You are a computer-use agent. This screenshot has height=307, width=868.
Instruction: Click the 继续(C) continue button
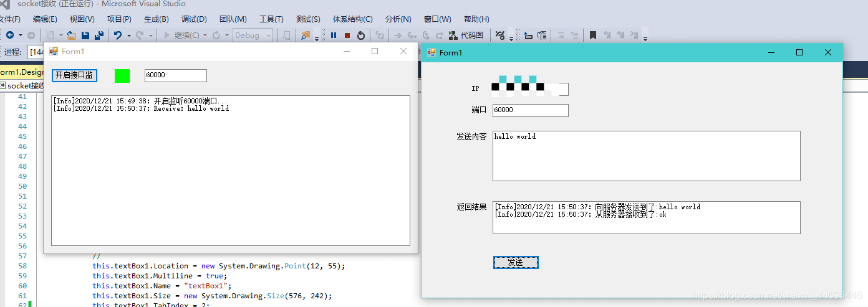[181, 35]
